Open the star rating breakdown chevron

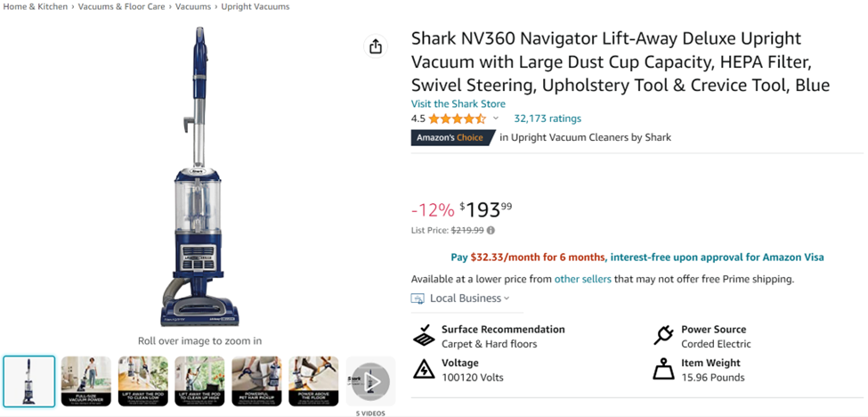click(496, 119)
